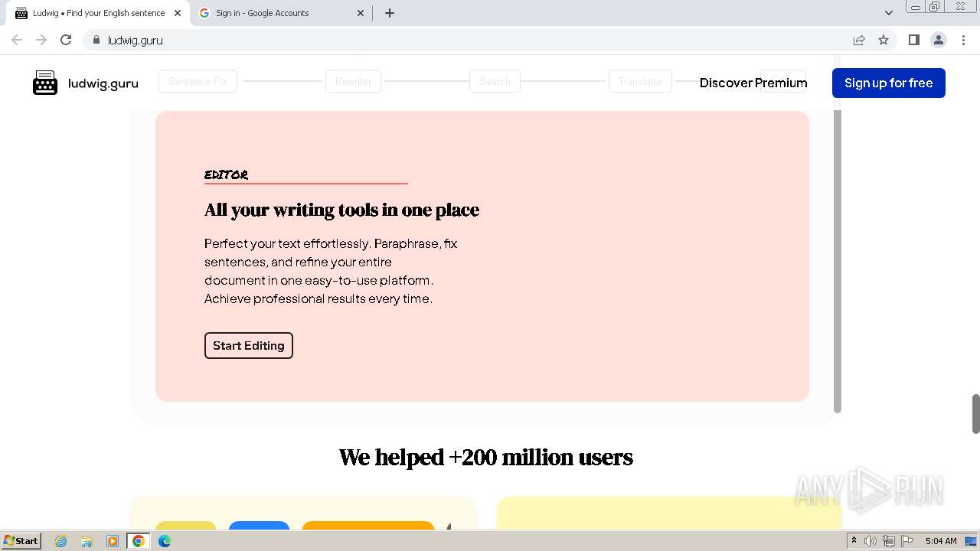The width and height of the screenshot is (980, 551).
Task: Open the Chrome profile menu
Action: click(x=939, y=40)
